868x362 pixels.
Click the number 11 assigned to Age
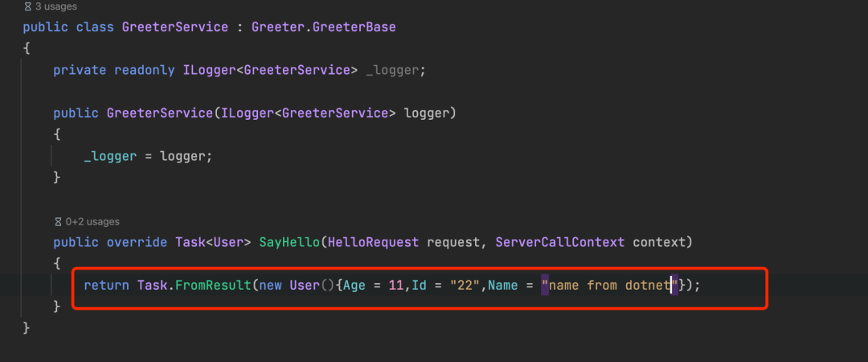(x=396, y=286)
